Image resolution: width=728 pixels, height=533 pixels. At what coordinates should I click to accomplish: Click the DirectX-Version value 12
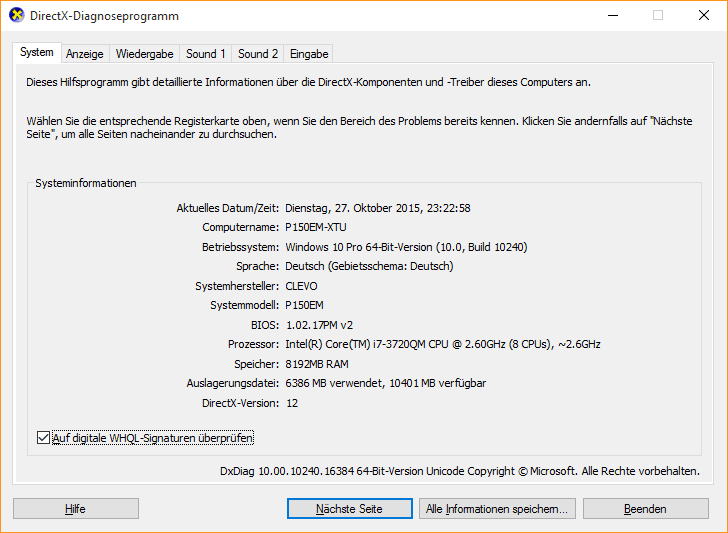[292, 403]
